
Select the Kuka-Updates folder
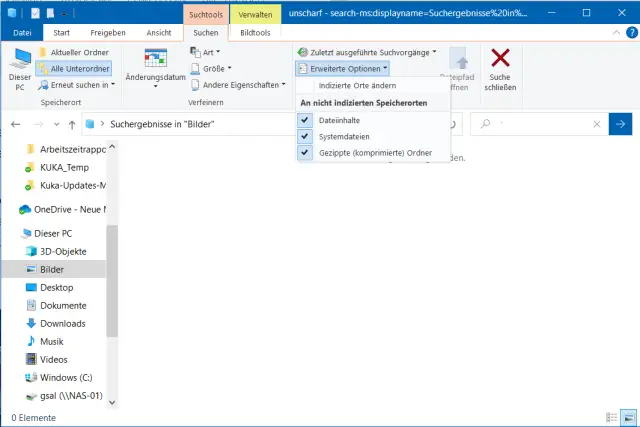coord(65,185)
